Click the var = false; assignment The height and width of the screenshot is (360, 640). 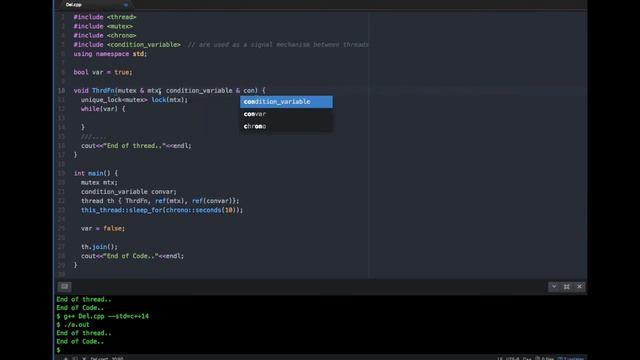(103, 229)
